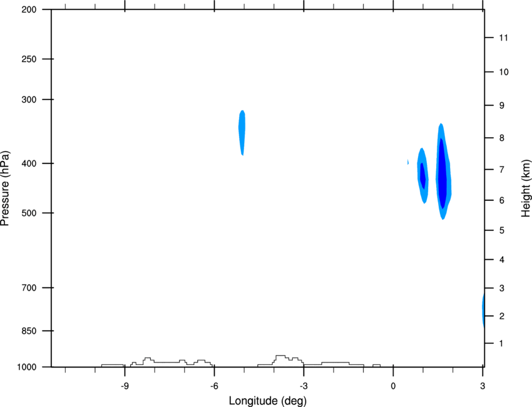Viewport: 532px width, 407px height.
Task: Click the 4 km height label
Action: click(x=501, y=260)
